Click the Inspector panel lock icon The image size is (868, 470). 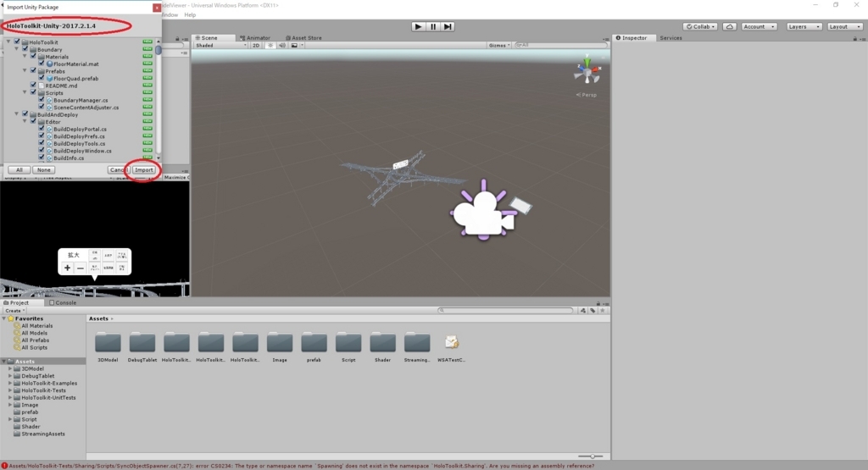[x=854, y=39]
